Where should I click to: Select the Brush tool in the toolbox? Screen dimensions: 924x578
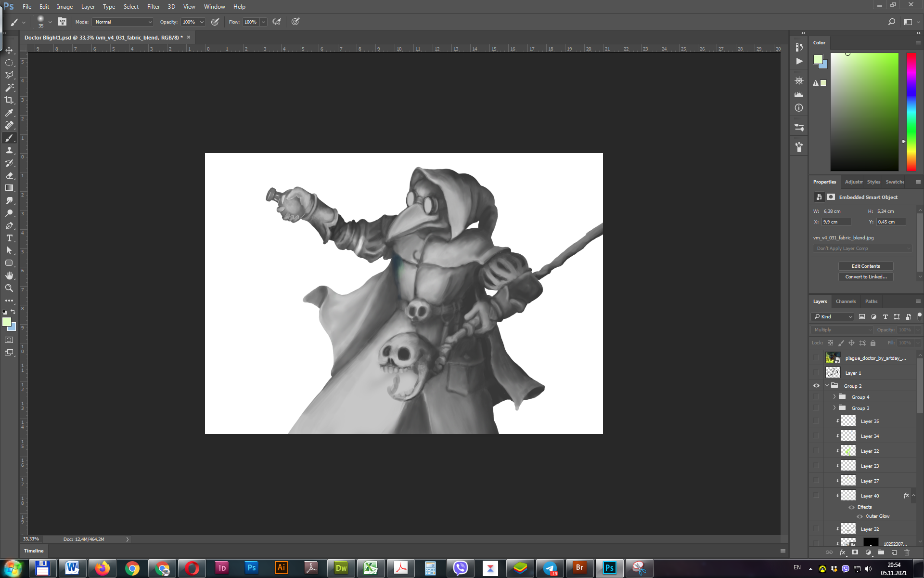tap(9, 138)
